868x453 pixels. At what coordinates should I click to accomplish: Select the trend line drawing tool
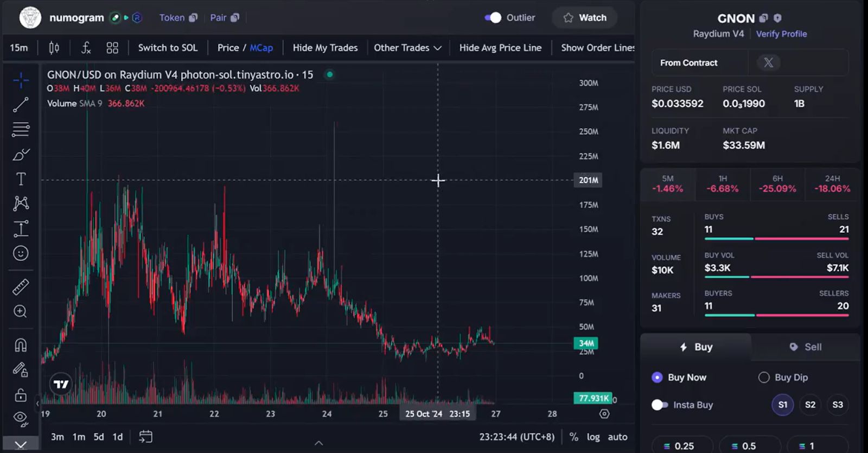21,105
